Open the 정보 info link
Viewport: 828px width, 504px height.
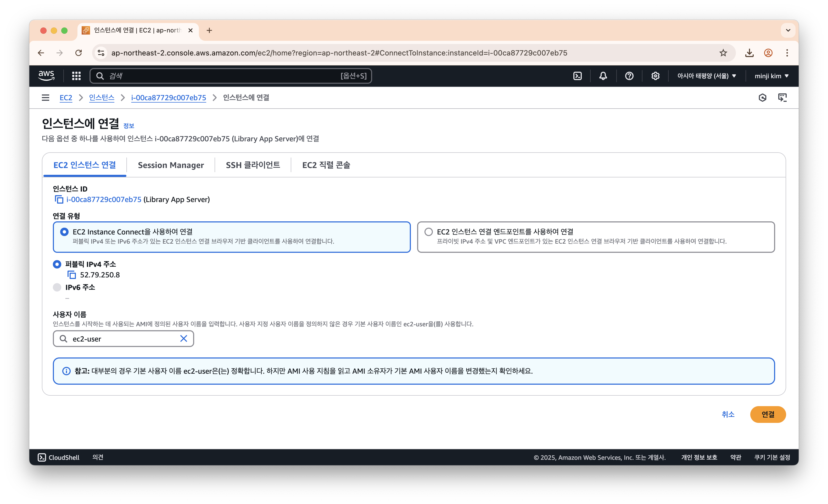pyautogui.click(x=129, y=126)
